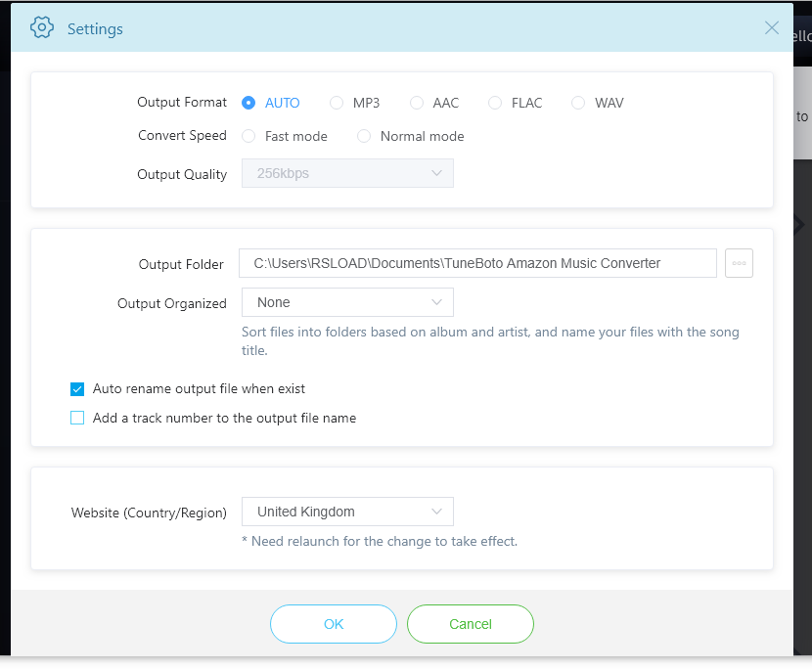Click the Output Organized chevron arrow

(x=436, y=302)
